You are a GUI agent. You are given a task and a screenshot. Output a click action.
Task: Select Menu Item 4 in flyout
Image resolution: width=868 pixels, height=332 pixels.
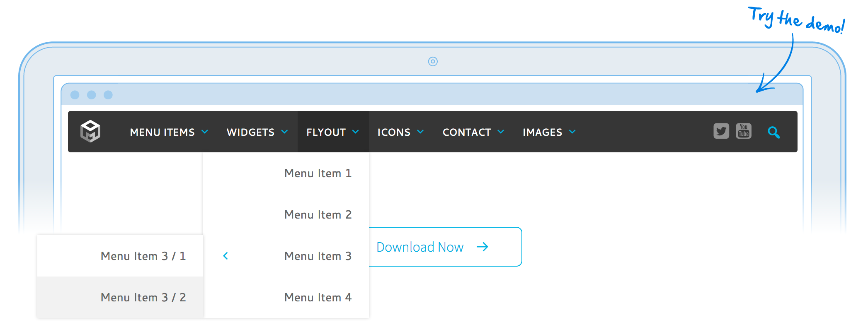coord(318,298)
